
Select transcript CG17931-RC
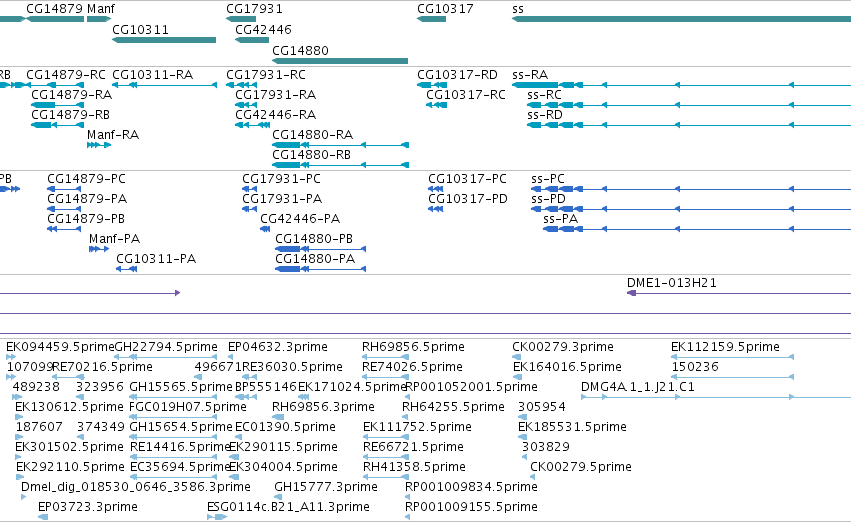tap(266, 74)
